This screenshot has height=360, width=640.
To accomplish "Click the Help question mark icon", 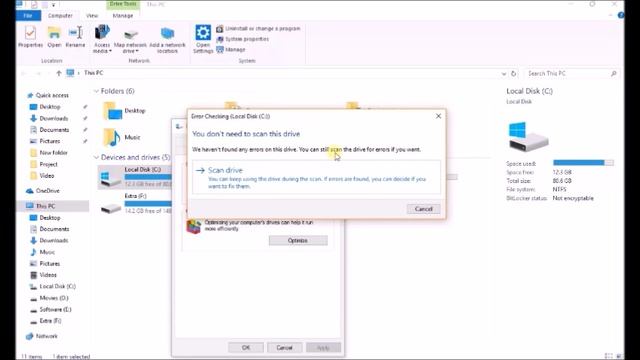I will pyautogui.click(x=620, y=16).
